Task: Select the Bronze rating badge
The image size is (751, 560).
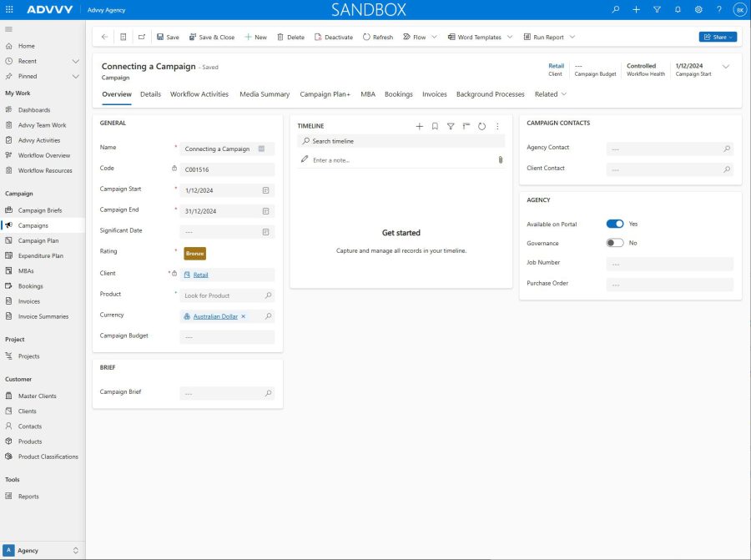Action: 194,253
